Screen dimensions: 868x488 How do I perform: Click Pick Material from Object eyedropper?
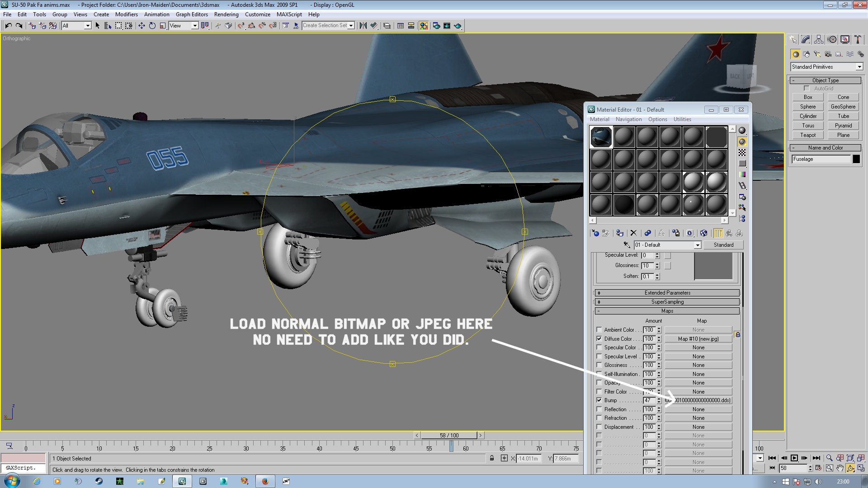627,245
